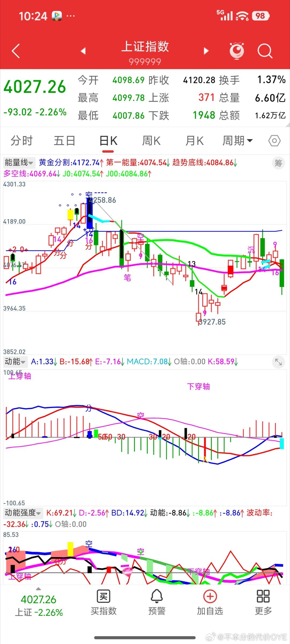290x644 pixels.
Task: Open chart settings hexagon icon
Action: pos(274,141)
